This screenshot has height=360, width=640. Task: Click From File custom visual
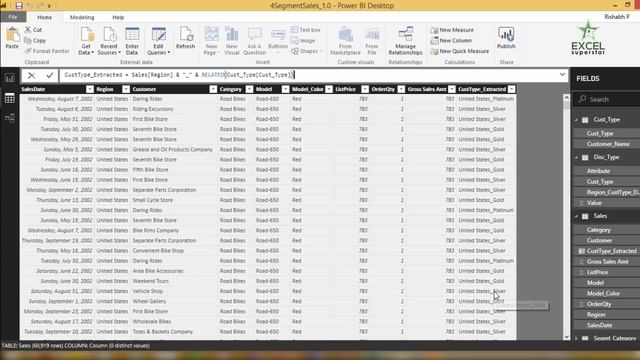click(x=372, y=41)
